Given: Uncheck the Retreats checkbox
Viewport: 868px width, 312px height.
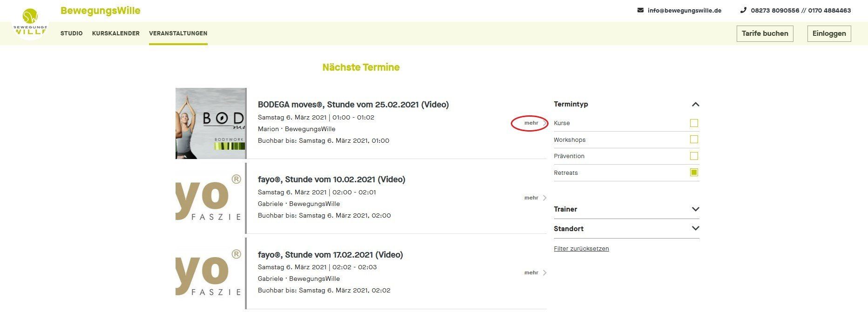Looking at the screenshot, I should [x=694, y=173].
